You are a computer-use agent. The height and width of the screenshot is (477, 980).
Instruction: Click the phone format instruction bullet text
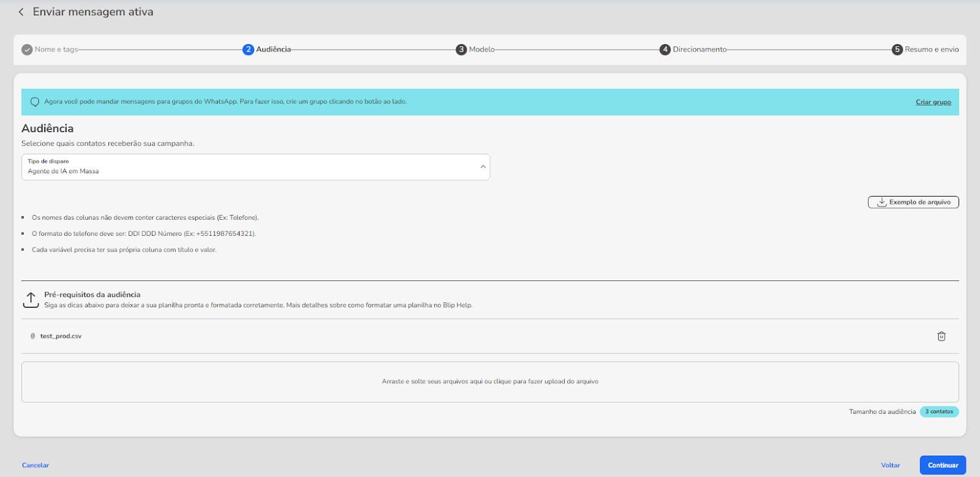point(144,234)
